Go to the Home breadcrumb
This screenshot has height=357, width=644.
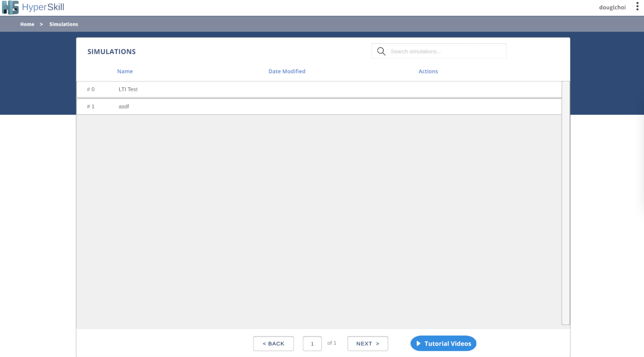pos(27,24)
